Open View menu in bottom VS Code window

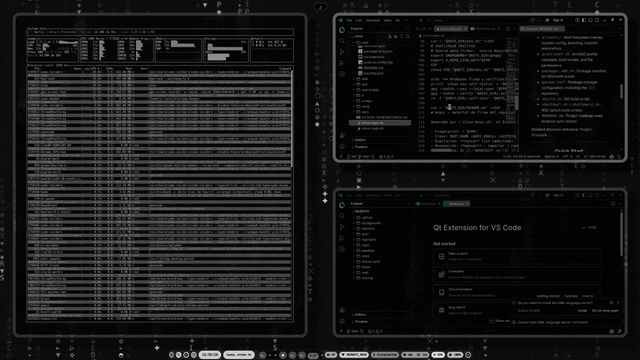(387, 195)
